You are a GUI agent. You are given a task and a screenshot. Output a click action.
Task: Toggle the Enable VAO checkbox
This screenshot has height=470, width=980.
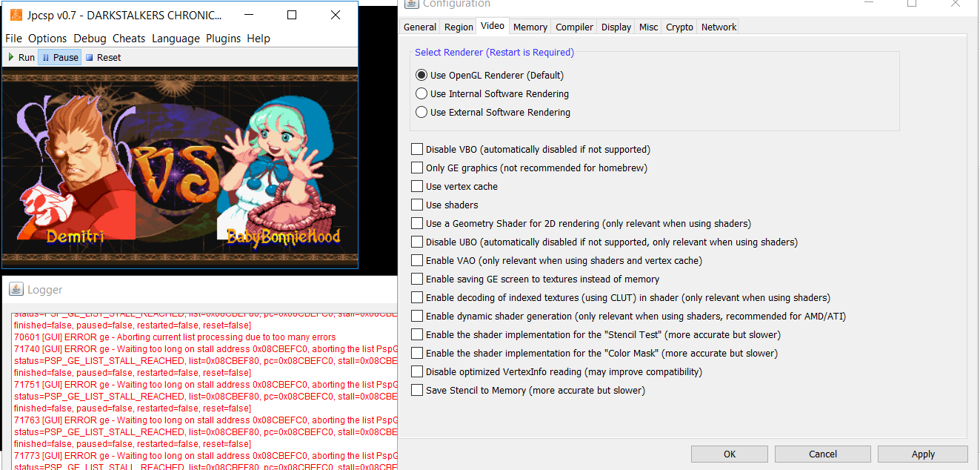[x=418, y=260]
